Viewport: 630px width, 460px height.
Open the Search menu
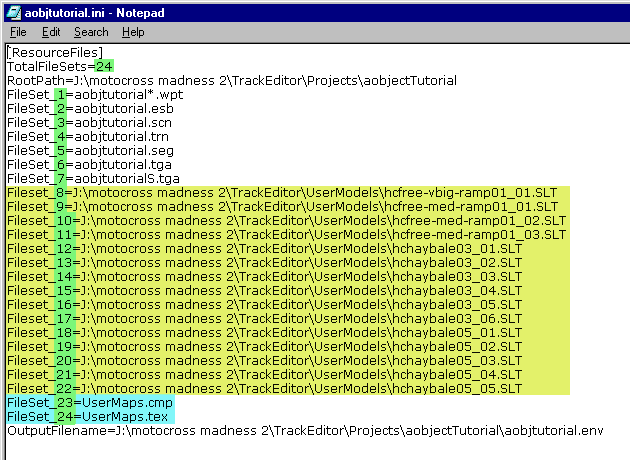[x=91, y=32]
